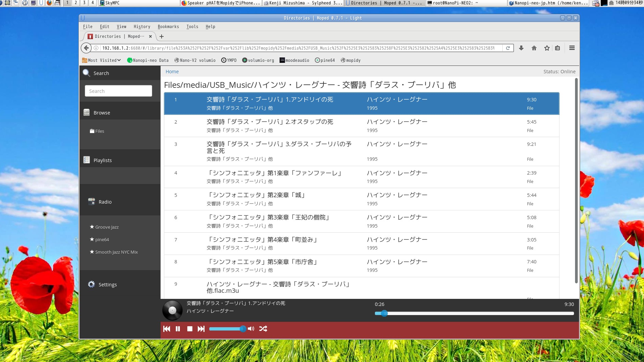Play the Groove Jazz radio station
Screen dimensions: 644x362
(x=107, y=227)
